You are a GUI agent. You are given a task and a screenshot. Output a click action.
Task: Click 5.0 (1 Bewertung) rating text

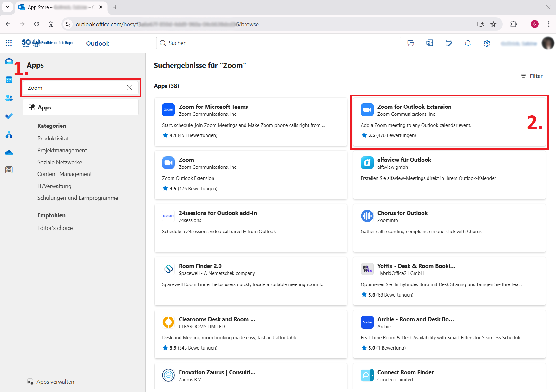pos(387,348)
